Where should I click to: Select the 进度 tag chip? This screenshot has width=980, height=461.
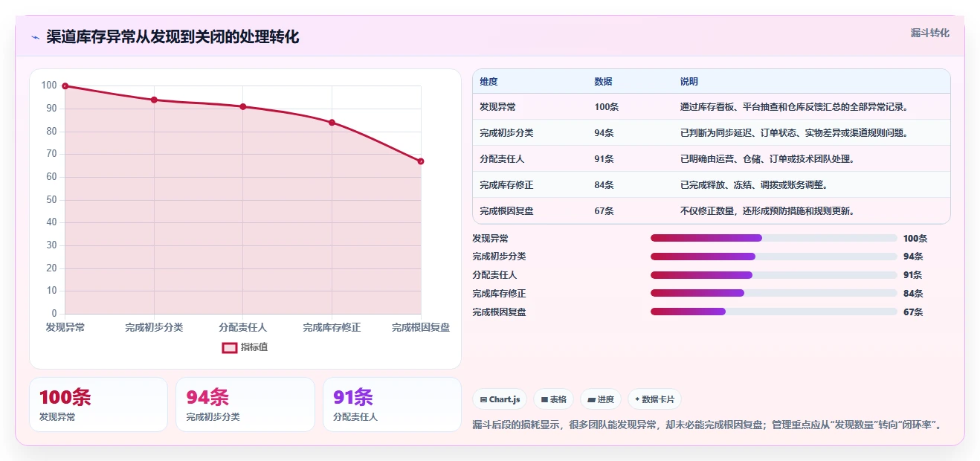[601, 399]
